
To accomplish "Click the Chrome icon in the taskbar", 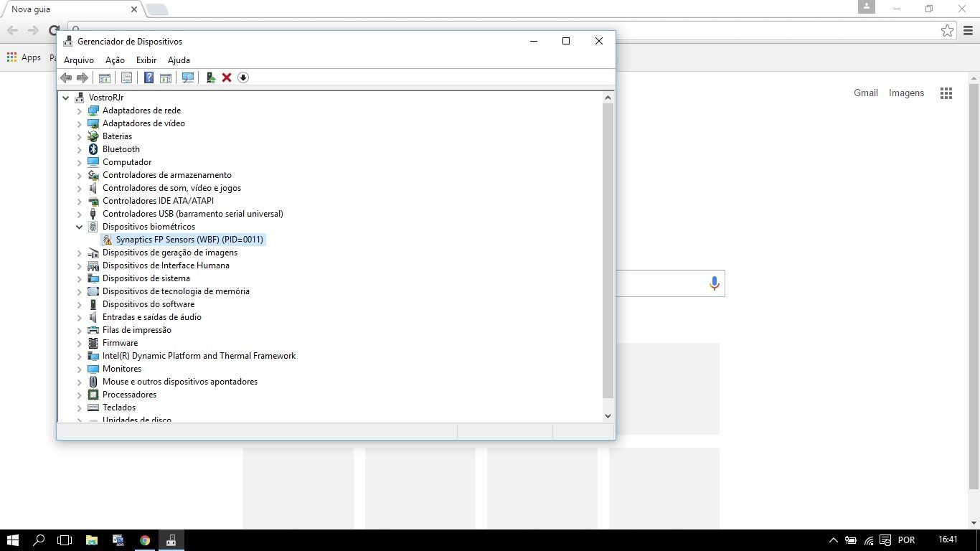I will tap(145, 540).
